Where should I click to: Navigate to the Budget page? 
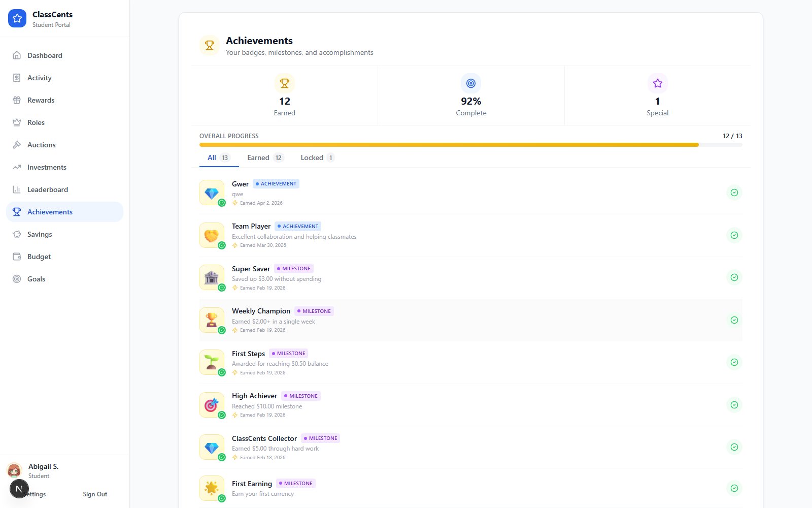[64, 257]
